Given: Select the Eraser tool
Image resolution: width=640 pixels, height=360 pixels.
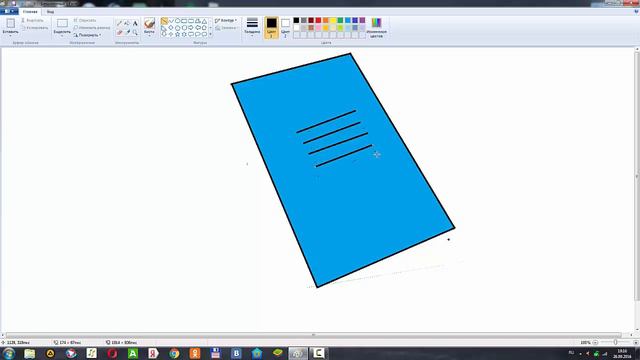Looking at the screenshot, I should coord(119,32).
